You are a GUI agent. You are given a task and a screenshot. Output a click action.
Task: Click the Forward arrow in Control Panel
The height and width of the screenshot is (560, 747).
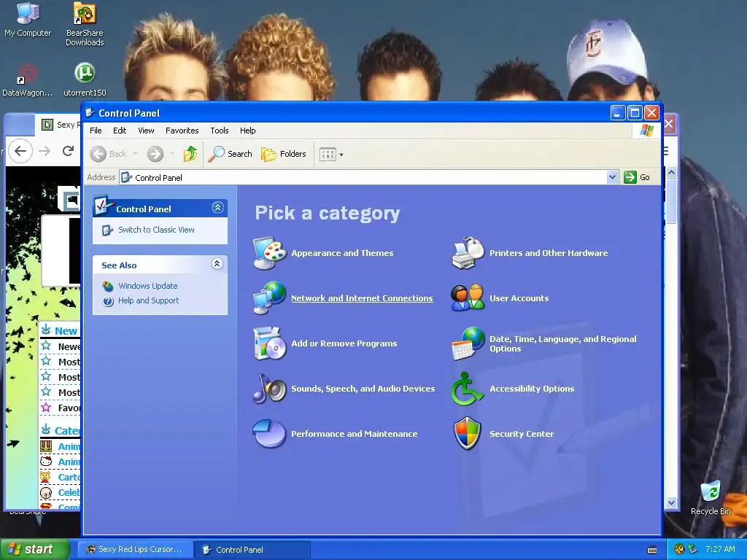(155, 154)
